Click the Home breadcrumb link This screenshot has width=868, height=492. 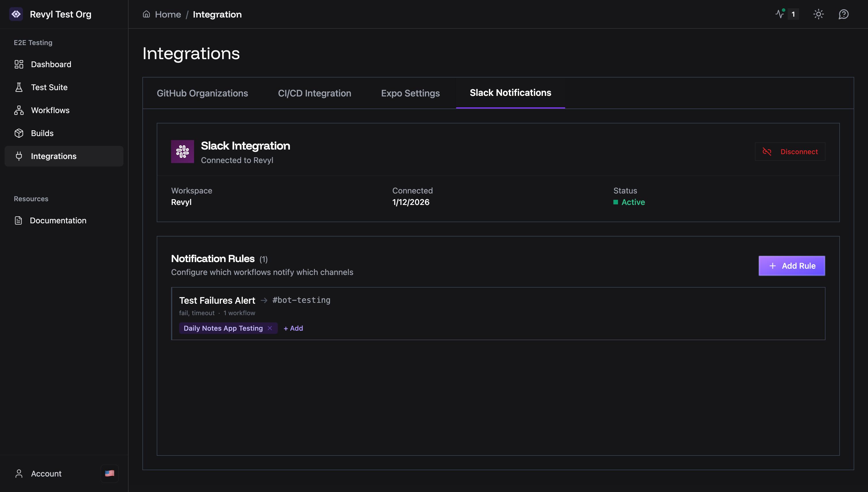(x=168, y=14)
